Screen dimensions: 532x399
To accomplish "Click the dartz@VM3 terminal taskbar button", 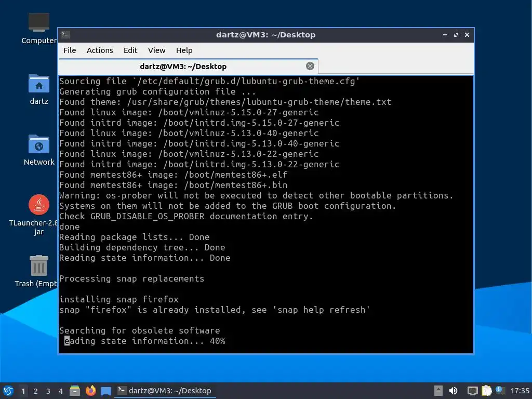I will [165, 391].
